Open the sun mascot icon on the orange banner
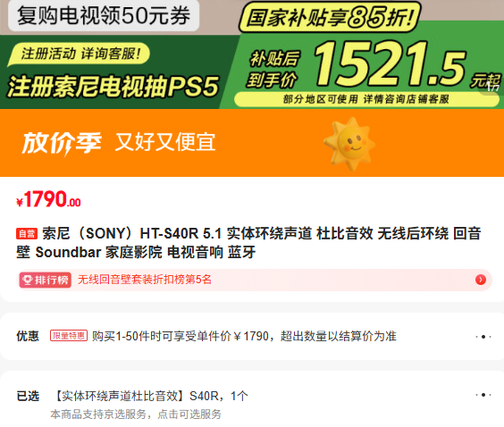The width and height of the screenshot is (504, 427). [349, 144]
